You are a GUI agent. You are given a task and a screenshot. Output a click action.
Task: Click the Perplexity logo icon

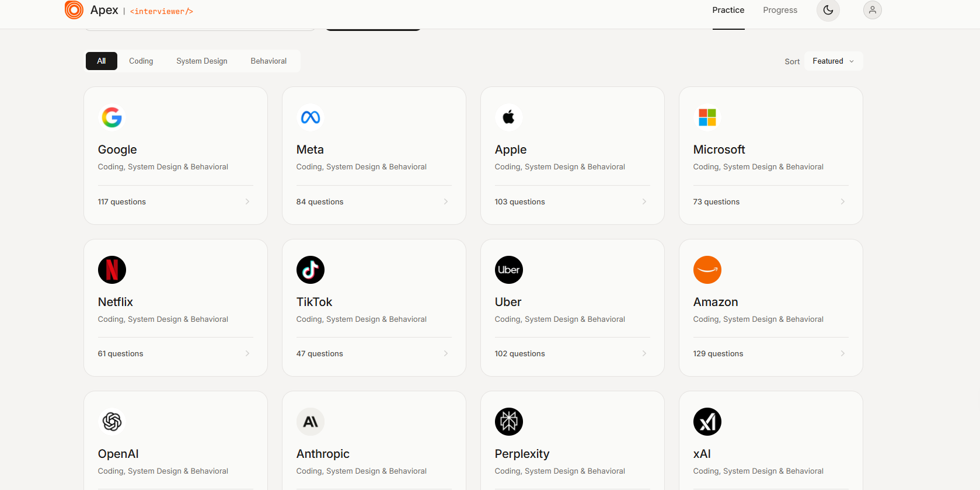tap(509, 422)
